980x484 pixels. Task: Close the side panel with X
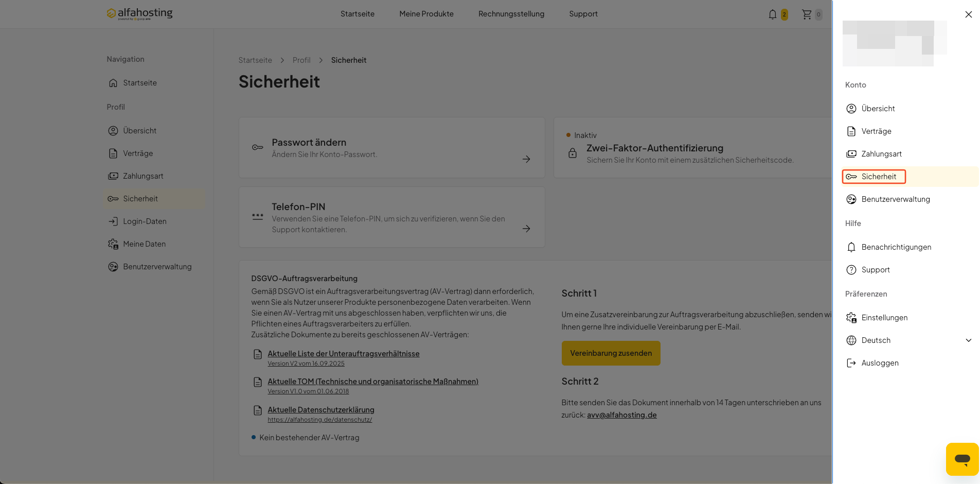(968, 14)
